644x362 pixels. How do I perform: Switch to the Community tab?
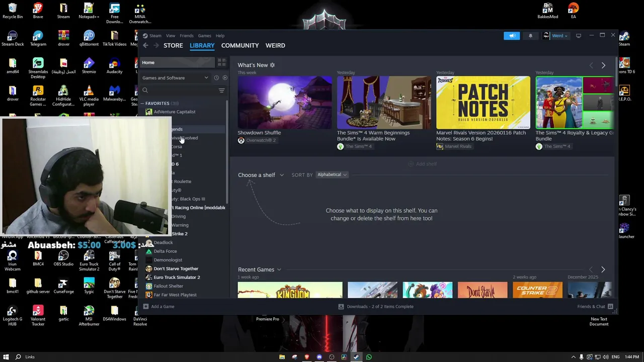240,45
